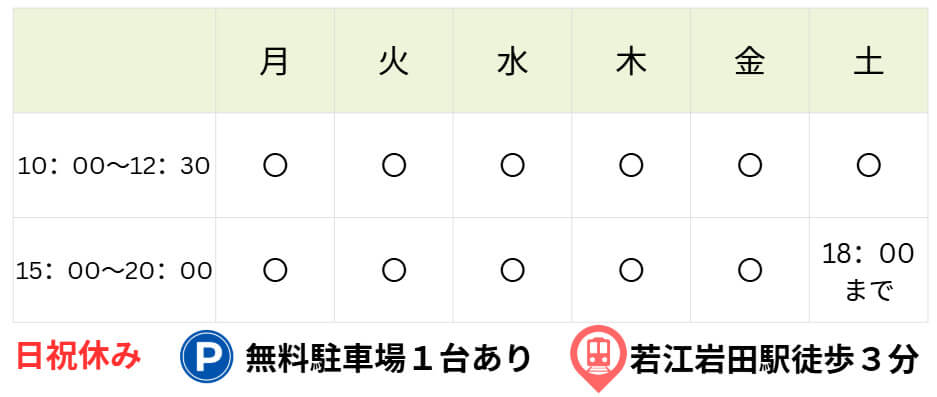Select Monday morning availability circle
The image size is (937, 397).
(x=275, y=165)
